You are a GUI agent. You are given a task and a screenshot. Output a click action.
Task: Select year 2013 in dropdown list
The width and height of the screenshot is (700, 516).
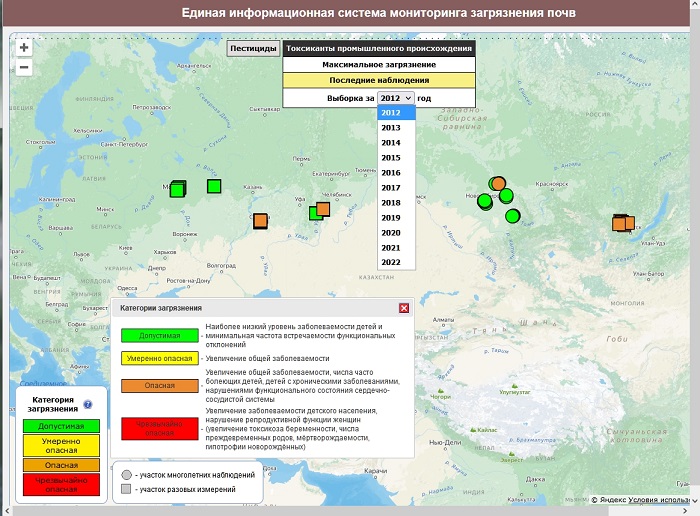pos(396,128)
